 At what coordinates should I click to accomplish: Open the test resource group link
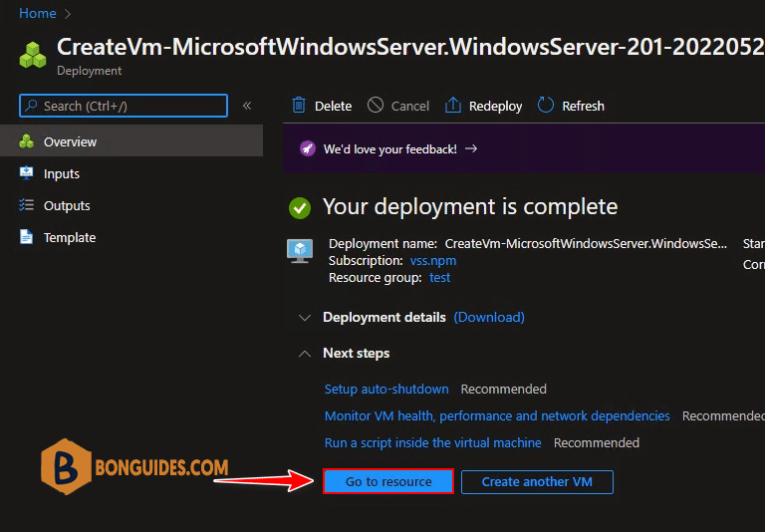coord(439,278)
